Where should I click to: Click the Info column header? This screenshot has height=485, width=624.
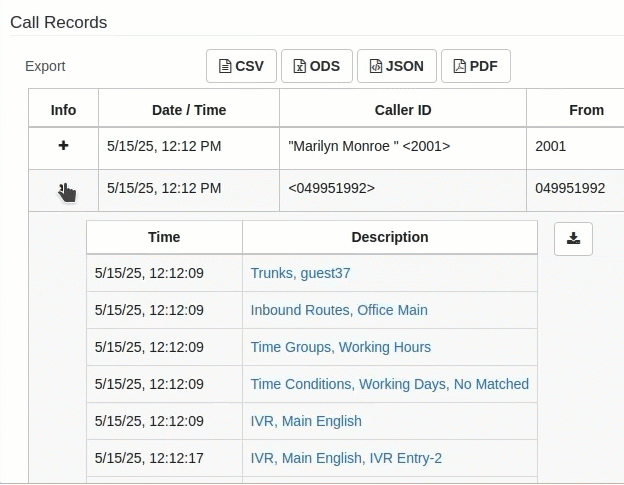point(63,110)
